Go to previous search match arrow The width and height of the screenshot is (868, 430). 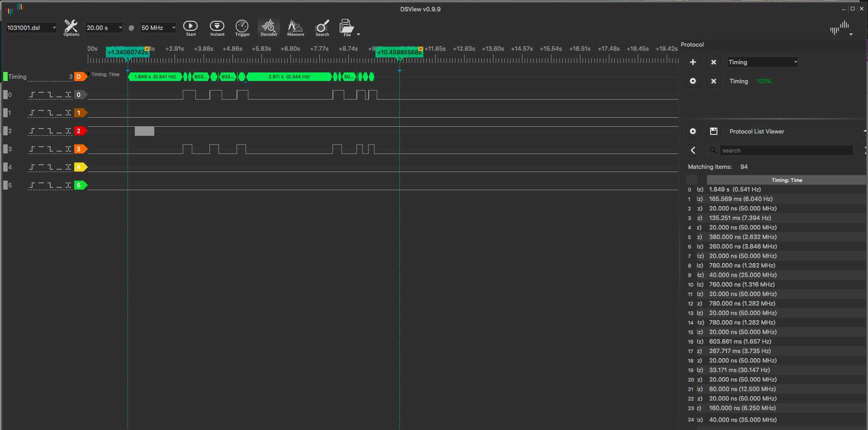[693, 150]
